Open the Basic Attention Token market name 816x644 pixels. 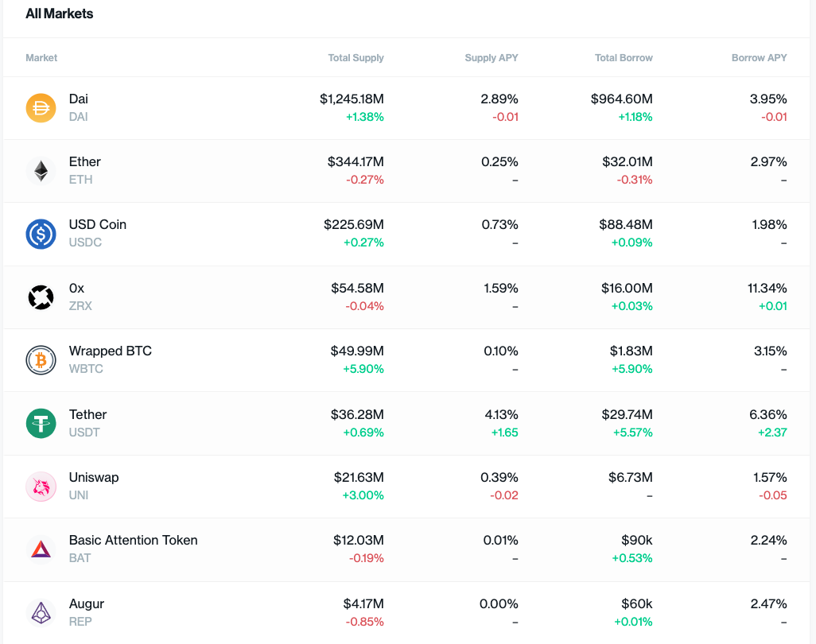(x=134, y=541)
